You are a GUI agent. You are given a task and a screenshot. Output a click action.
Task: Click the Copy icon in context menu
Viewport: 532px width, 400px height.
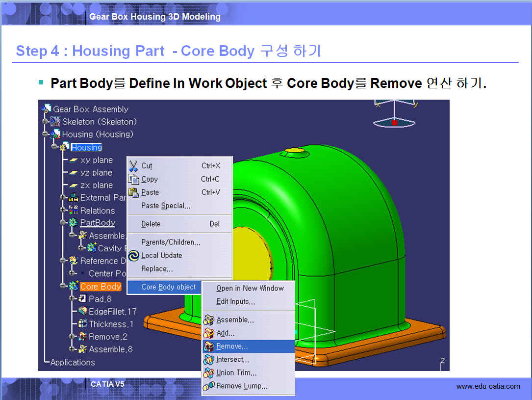click(x=133, y=179)
